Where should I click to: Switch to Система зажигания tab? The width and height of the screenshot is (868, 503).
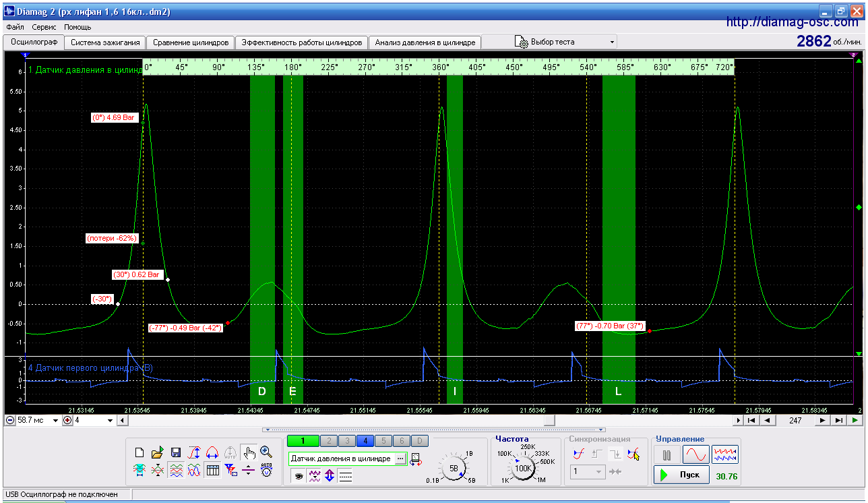point(105,42)
